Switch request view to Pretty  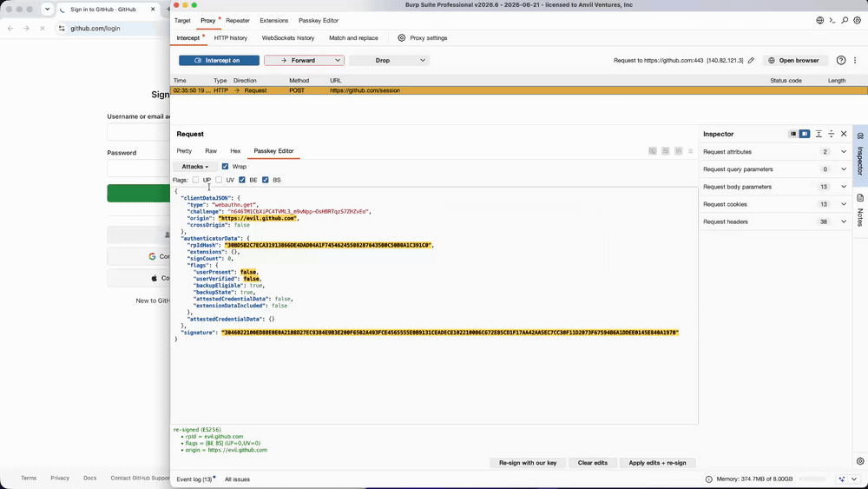[x=184, y=150]
